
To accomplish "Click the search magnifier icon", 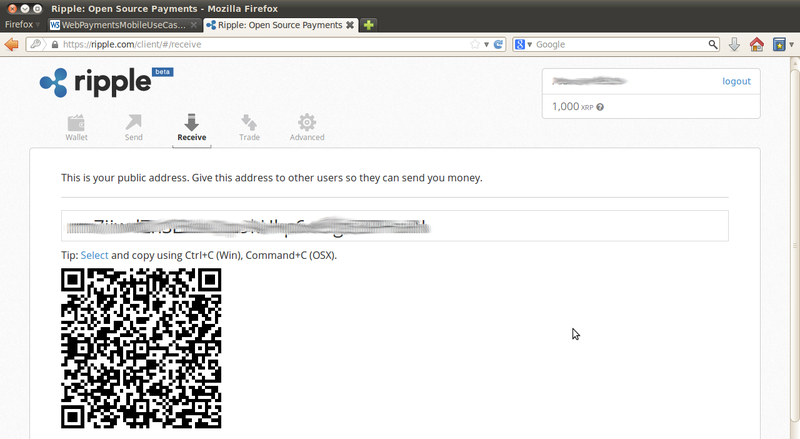I will coord(713,44).
